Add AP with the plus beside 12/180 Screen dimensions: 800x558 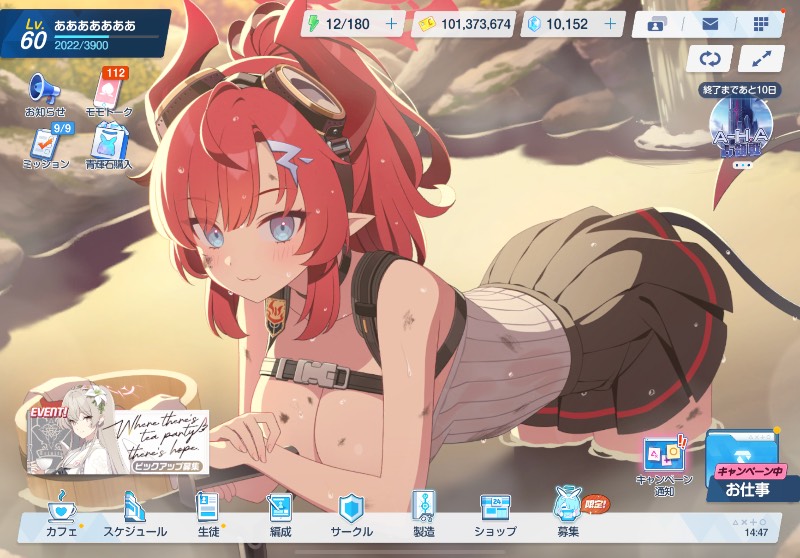(x=391, y=24)
